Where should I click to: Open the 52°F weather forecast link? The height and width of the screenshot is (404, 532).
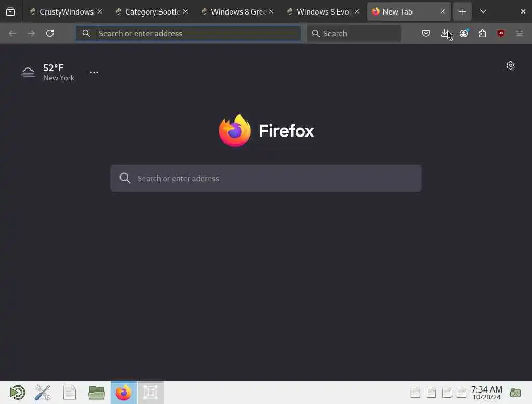(x=54, y=68)
